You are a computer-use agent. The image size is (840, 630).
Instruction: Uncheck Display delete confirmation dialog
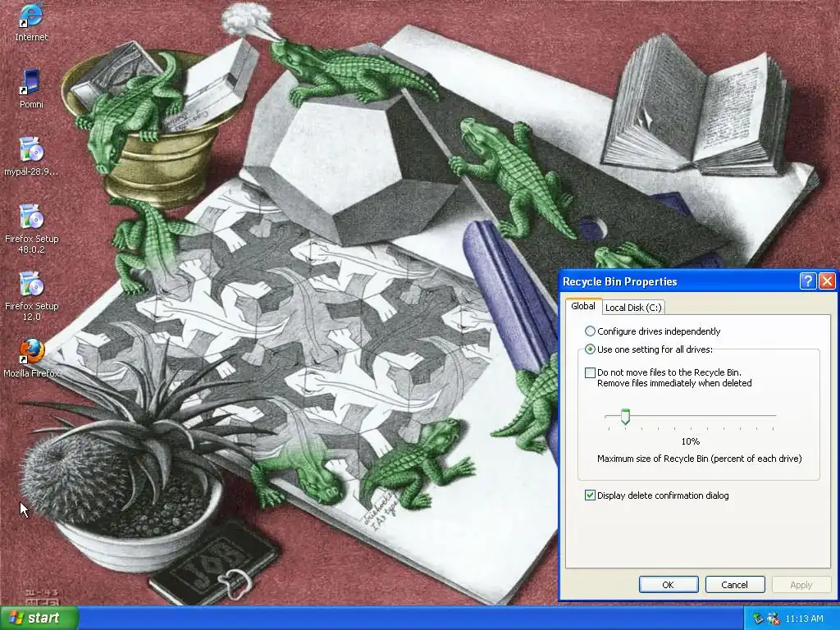click(590, 495)
